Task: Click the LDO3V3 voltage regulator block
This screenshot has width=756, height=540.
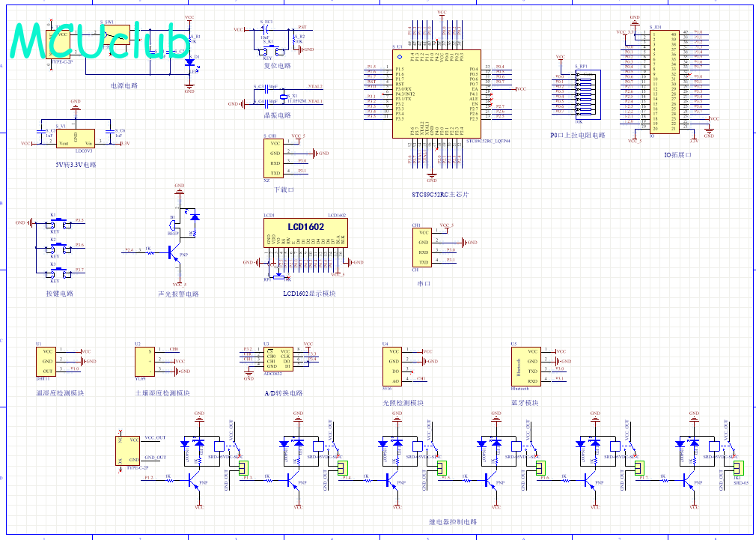Action: click(76, 138)
